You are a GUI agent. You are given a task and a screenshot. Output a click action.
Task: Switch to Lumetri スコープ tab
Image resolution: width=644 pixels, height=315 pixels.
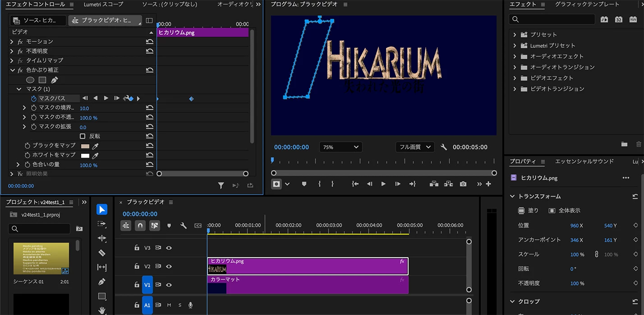tap(103, 4)
